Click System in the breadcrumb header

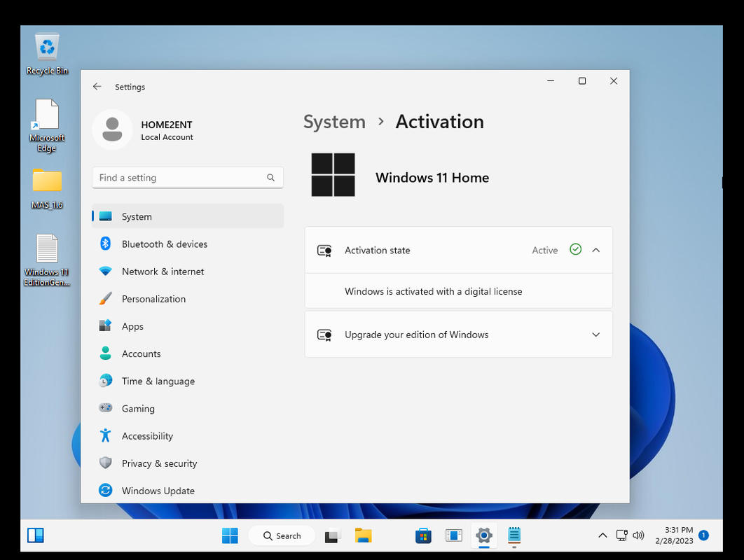pos(334,122)
